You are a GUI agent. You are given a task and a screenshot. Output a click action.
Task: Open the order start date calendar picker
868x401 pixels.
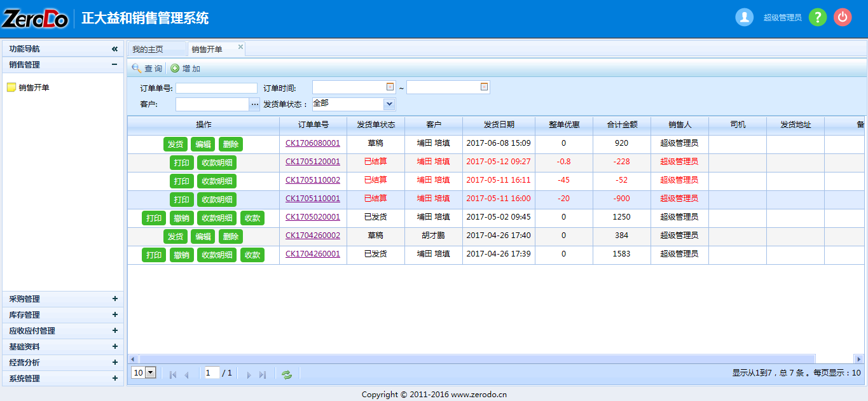pyautogui.click(x=390, y=87)
